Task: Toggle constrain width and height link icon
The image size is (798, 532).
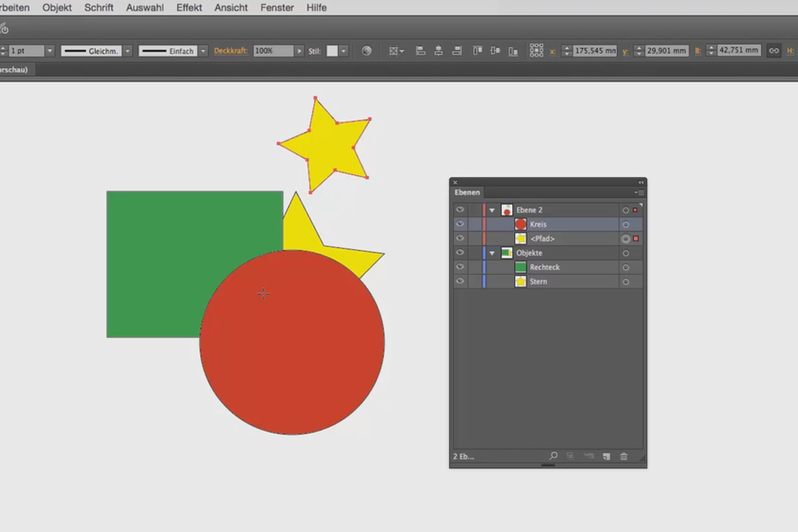Action: point(773,51)
